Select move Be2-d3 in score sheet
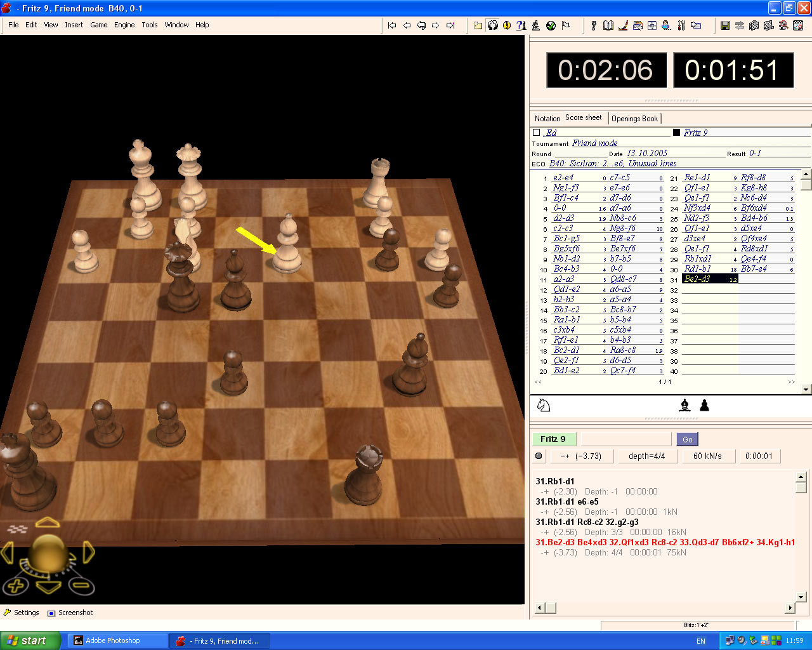The height and width of the screenshot is (650, 812). tap(697, 279)
